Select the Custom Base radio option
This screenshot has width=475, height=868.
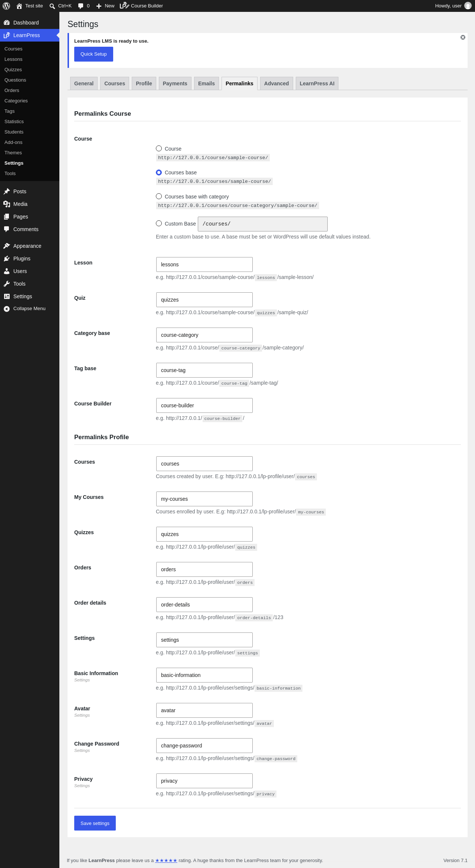click(x=159, y=223)
